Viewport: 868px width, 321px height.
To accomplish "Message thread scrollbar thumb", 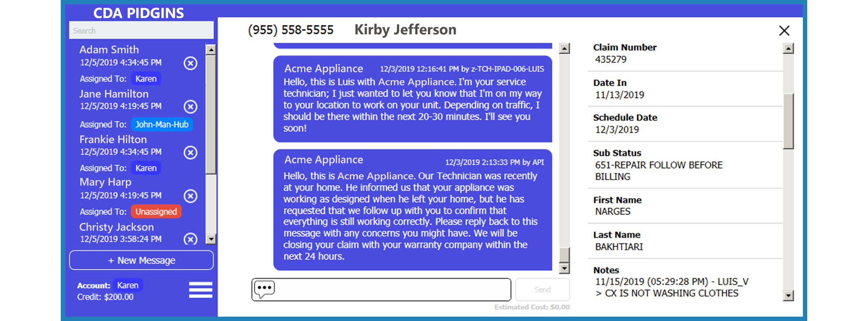I will 564,255.
